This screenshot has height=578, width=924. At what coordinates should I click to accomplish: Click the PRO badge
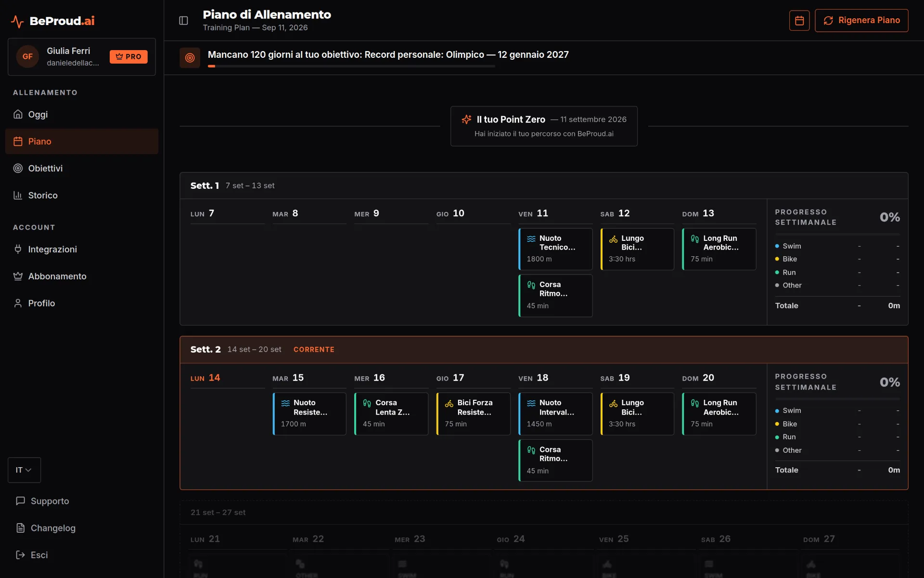tap(128, 56)
